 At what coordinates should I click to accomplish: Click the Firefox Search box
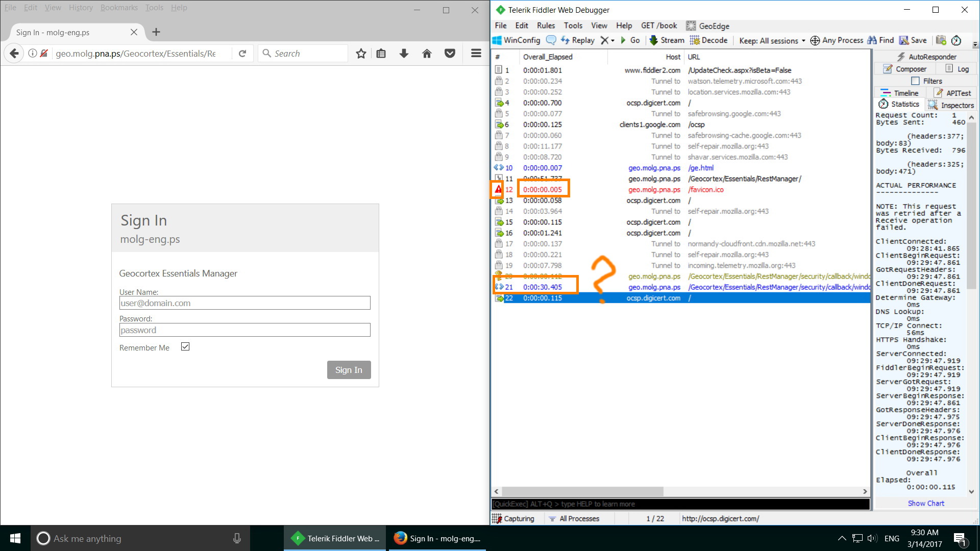coord(303,53)
